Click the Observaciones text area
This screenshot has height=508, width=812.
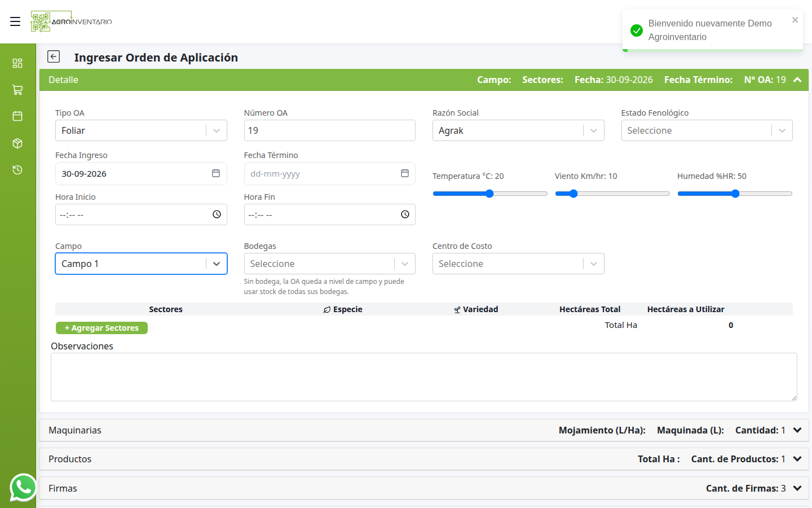[424, 377]
